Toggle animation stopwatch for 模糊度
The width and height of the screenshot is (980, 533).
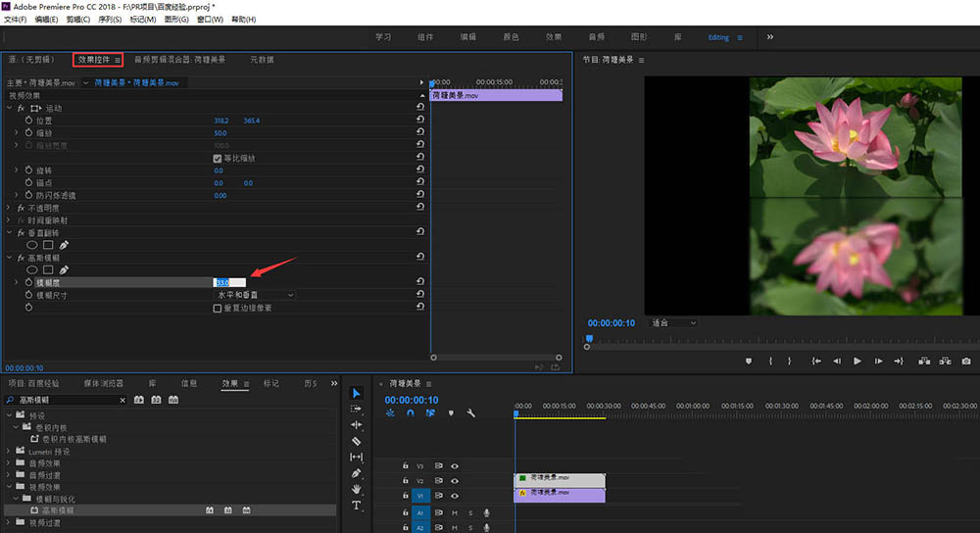28,282
